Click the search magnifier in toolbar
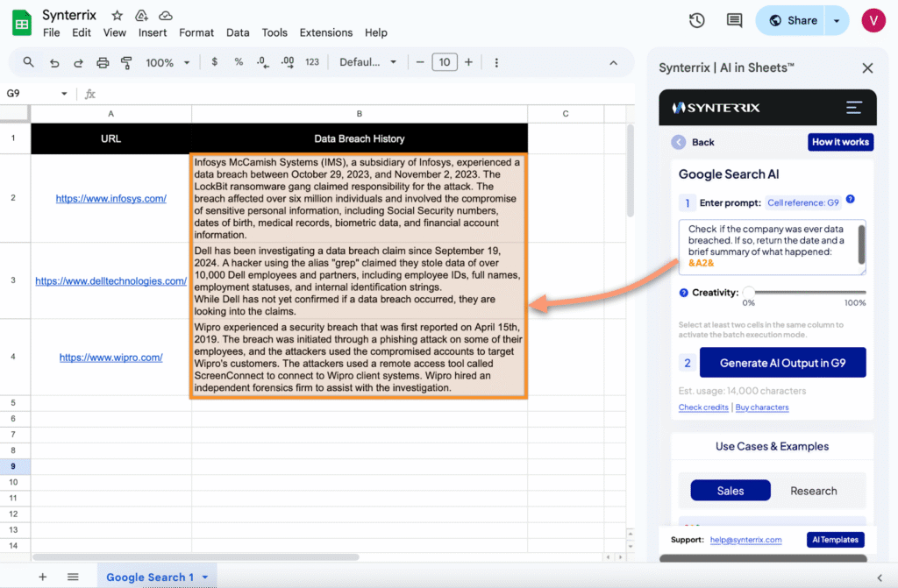 click(28, 62)
